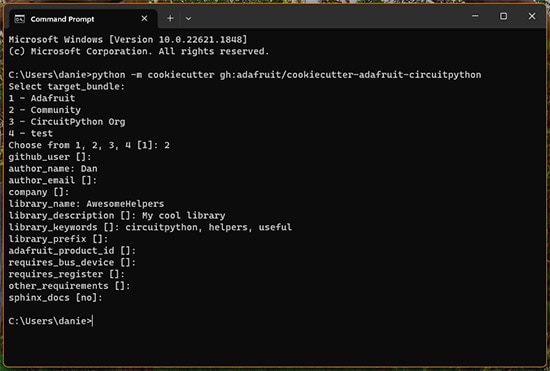Screen dimensions: 550x371
Task: Click the Microsoft Corporation copyright line
Action: (x=139, y=52)
